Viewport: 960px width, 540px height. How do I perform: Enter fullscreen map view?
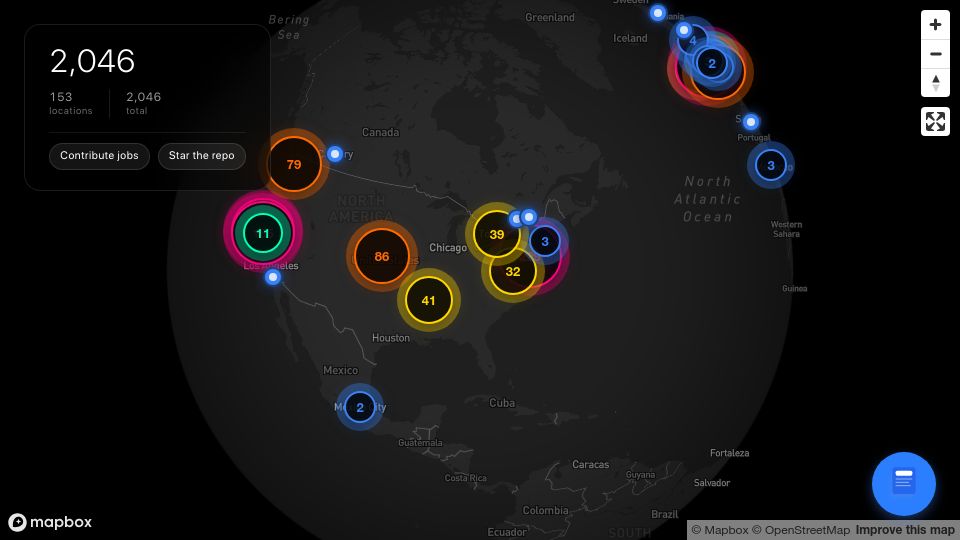935,121
